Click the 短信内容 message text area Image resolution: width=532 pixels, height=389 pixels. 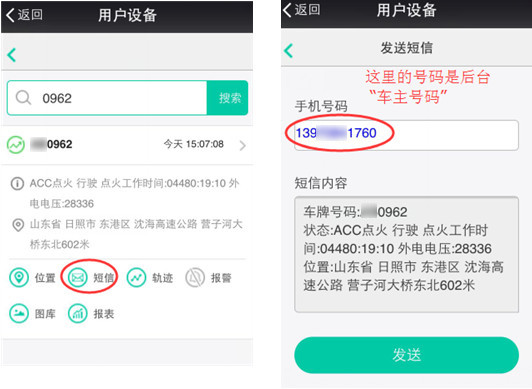click(406, 254)
